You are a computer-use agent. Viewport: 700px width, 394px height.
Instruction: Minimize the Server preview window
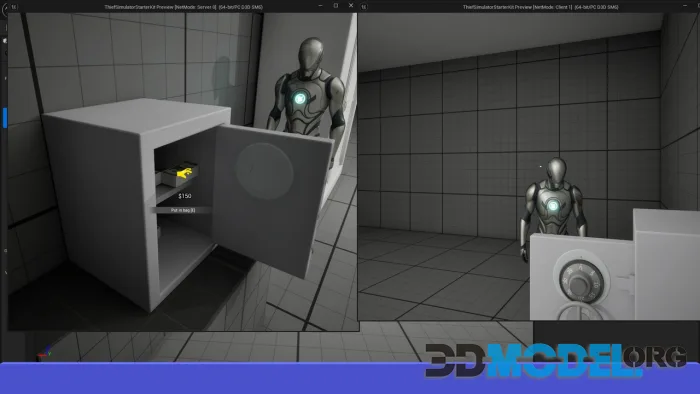[321, 6]
